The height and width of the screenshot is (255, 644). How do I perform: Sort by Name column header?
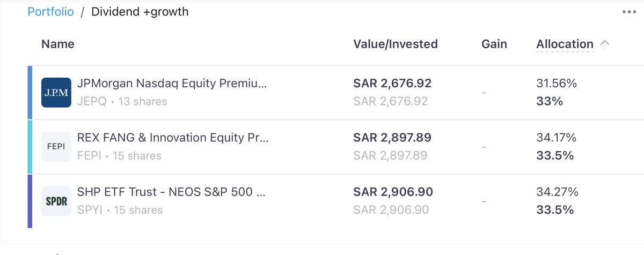(57, 44)
